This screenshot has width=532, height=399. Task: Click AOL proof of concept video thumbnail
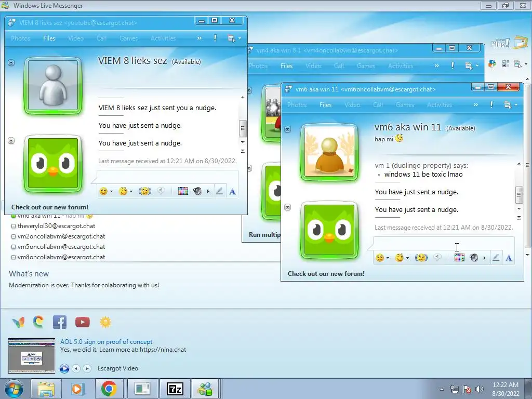(x=32, y=355)
